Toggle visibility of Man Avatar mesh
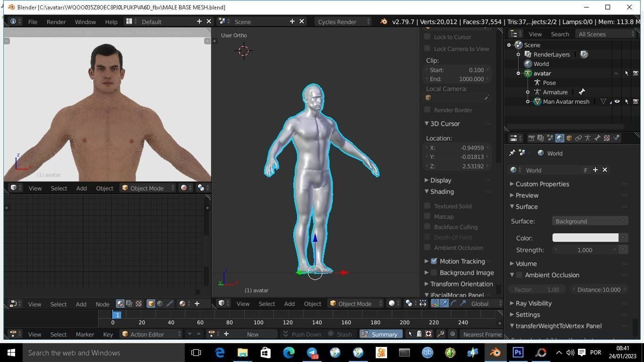This screenshot has height=362, width=644. (617, 101)
